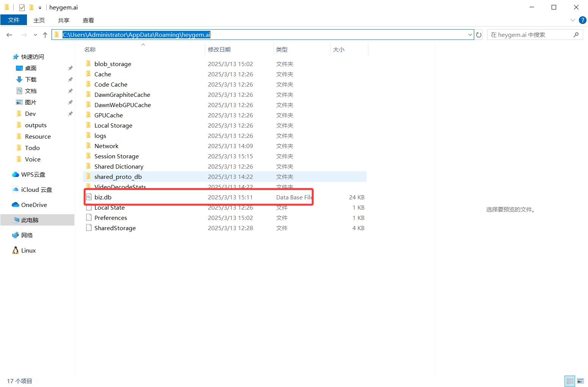Viewport: 588px width, 387px height.
Task: Open 桌面 in quick access
Action: pos(31,68)
